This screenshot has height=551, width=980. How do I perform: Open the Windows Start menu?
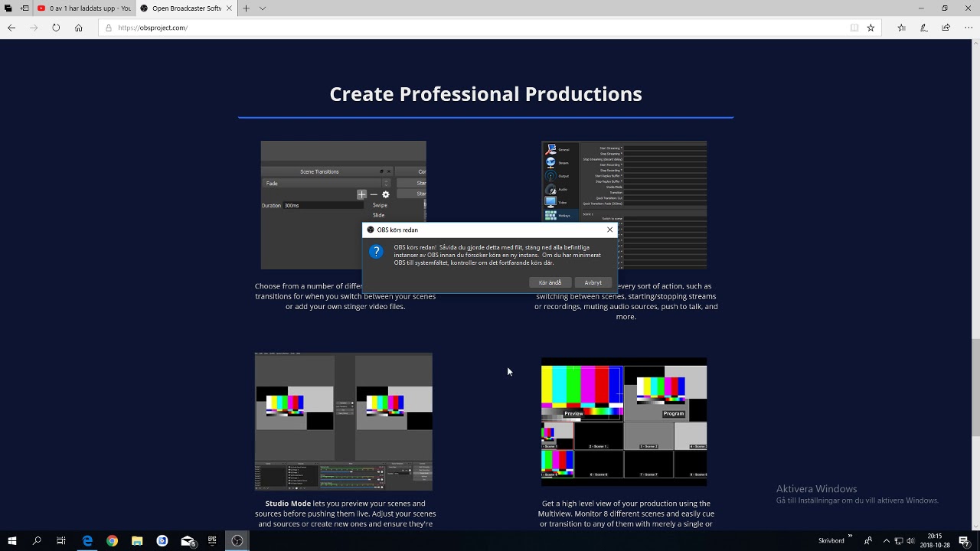[x=11, y=541]
